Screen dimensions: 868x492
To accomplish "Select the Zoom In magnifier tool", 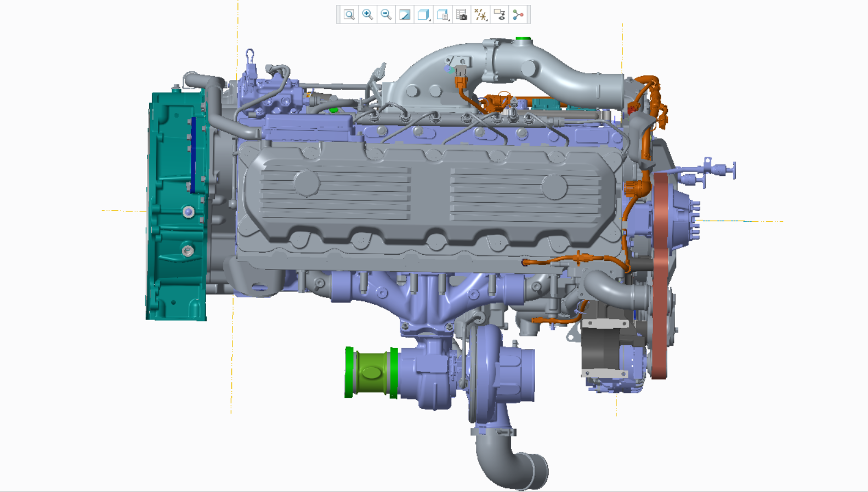I will 368,15.
